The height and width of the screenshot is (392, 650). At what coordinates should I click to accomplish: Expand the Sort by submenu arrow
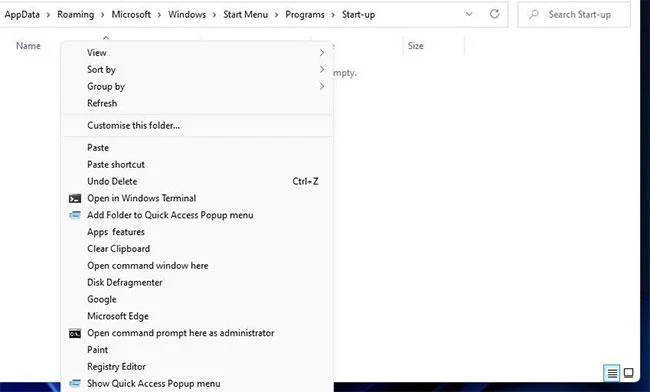pos(322,70)
